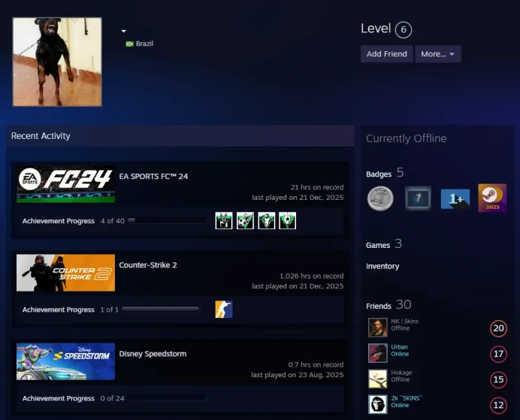Click Hokage friend avatar
520x420 pixels.
click(378, 379)
